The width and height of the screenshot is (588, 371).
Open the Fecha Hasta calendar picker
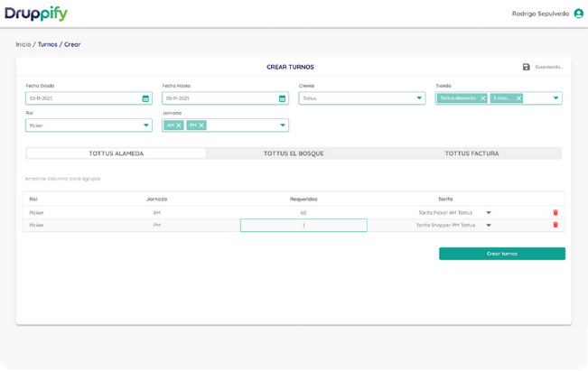point(282,98)
